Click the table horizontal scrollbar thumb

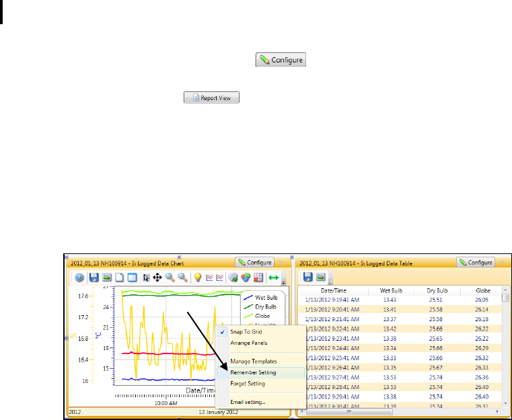[349, 412]
